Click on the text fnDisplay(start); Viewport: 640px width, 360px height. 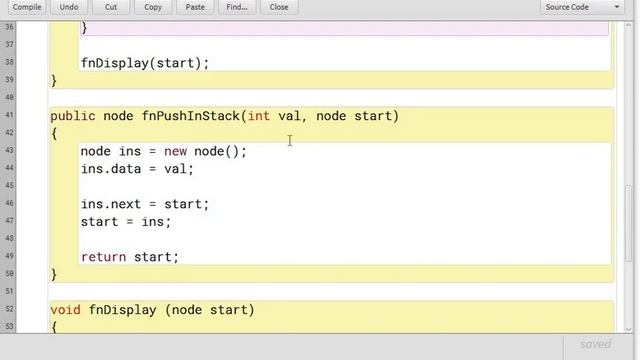coord(145,63)
